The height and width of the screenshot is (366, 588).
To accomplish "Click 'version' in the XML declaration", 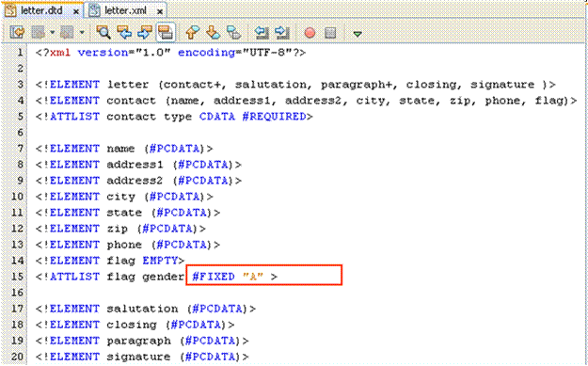I will (x=103, y=52).
